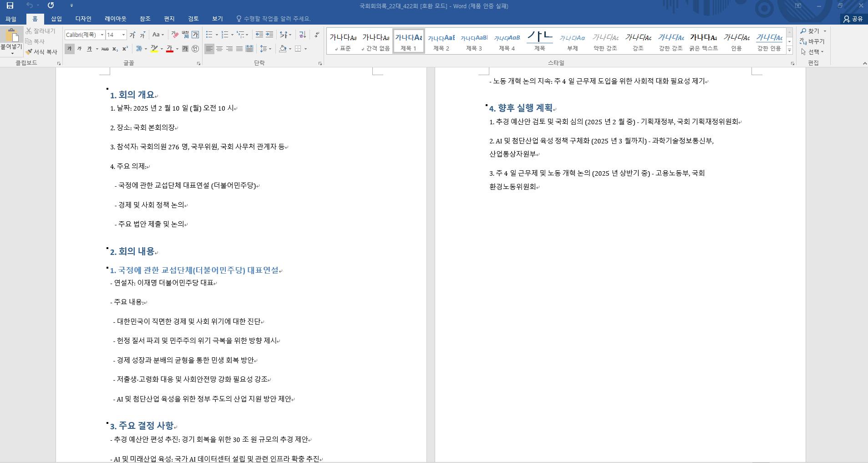This screenshot has width=868, height=463.
Task: Toggle show paragraph marks button
Action: (317, 35)
